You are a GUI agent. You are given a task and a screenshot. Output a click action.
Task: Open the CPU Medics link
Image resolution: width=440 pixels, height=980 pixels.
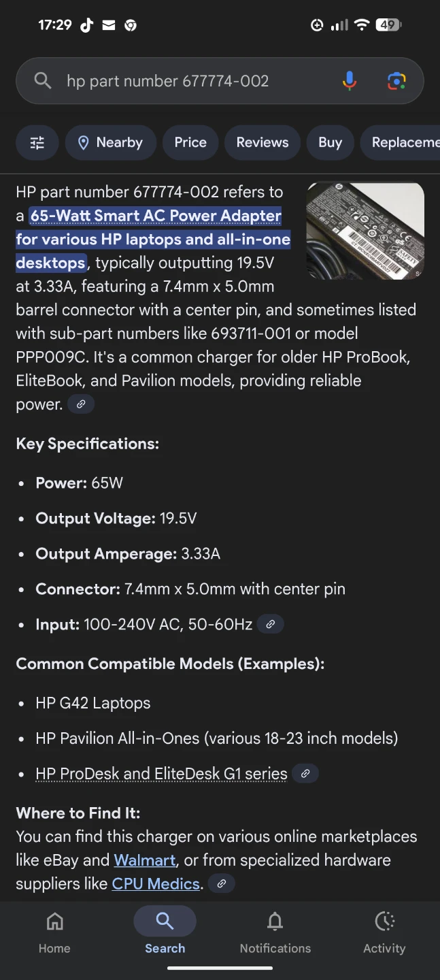tap(156, 884)
